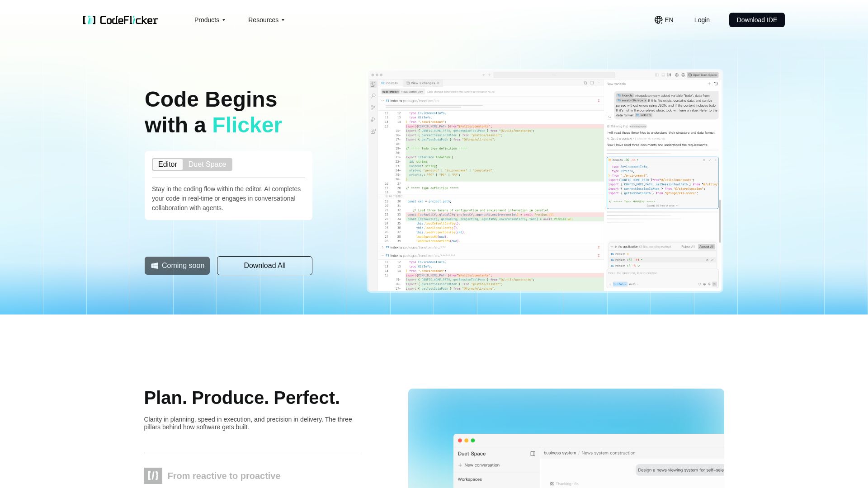Screen dimensions: 868x488
Task: Click the settings gear in IDE title bar
Action: pyautogui.click(x=677, y=75)
